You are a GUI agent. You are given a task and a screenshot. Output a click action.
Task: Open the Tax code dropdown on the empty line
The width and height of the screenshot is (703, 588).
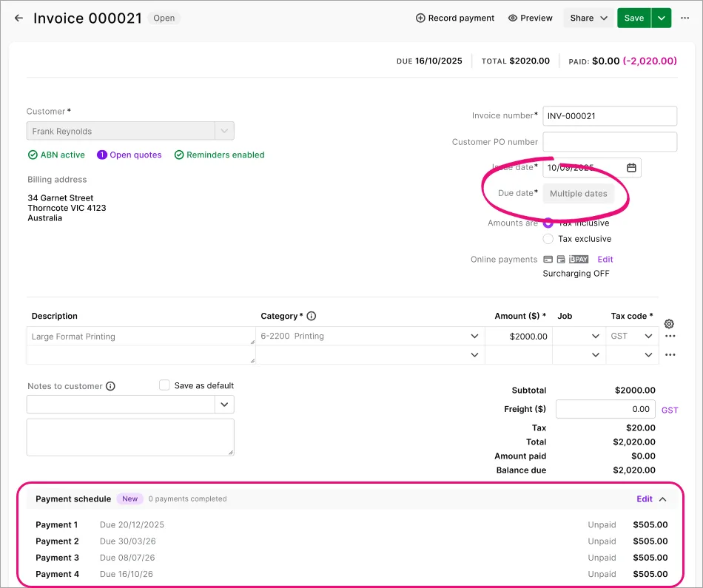[x=648, y=355]
